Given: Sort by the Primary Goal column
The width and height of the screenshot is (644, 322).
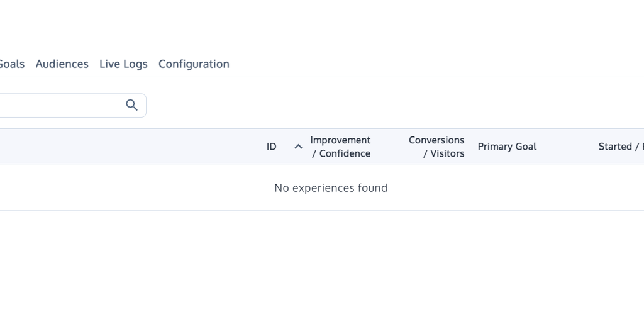Looking at the screenshot, I should point(507,147).
